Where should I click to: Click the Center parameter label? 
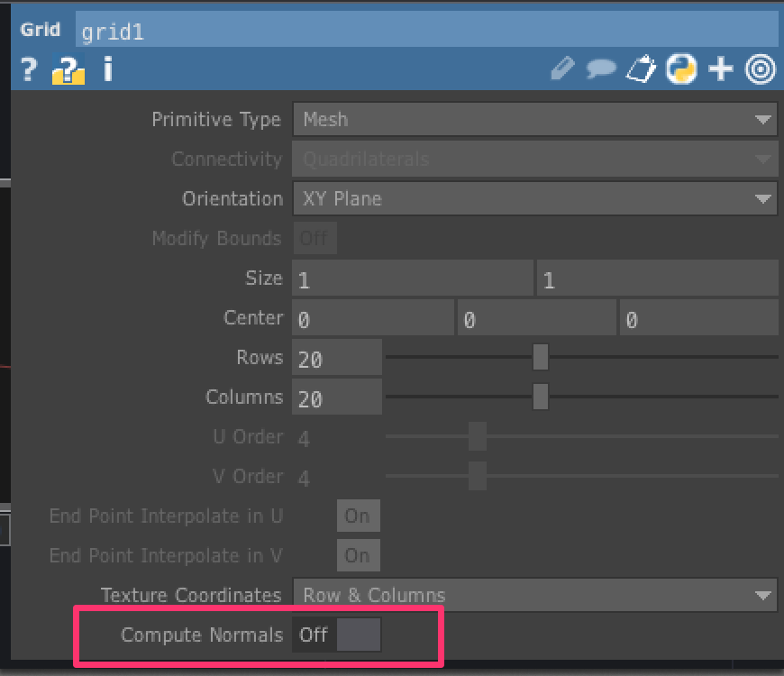coord(253,317)
